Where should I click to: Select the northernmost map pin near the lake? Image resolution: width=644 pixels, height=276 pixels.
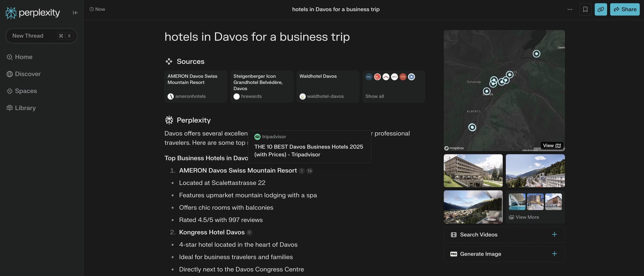[536, 54]
